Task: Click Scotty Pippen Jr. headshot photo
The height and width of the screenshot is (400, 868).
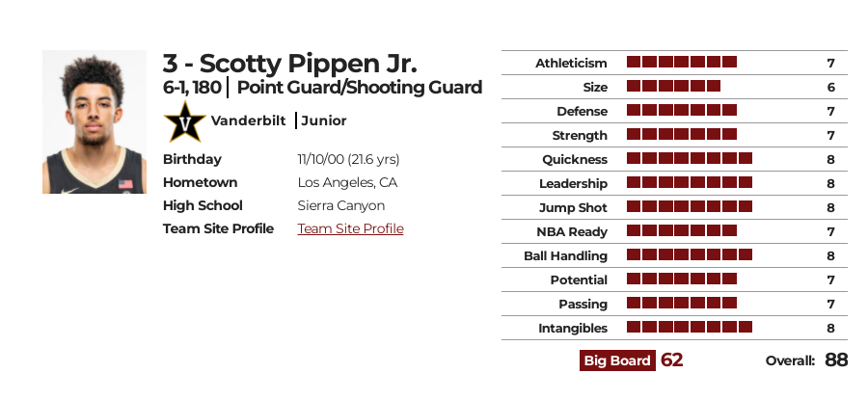Action: point(95,121)
